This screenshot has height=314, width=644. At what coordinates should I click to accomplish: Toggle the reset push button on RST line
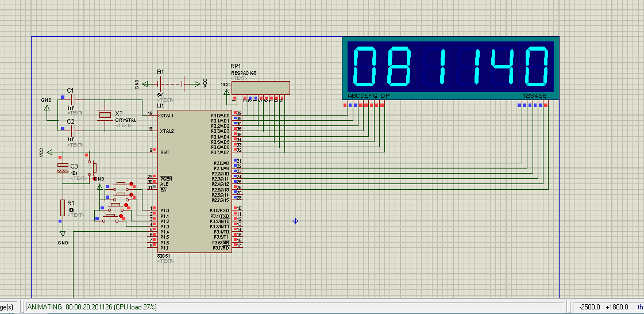(x=91, y=167)
